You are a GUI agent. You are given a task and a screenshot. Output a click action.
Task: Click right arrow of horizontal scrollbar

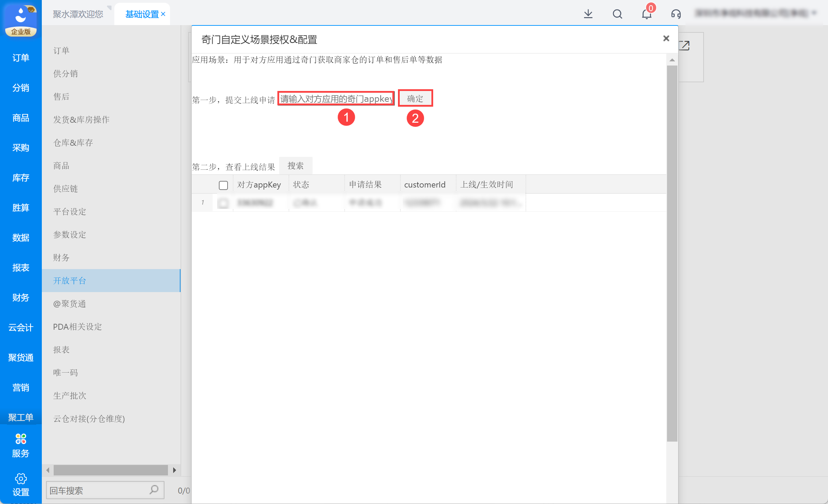175,470
